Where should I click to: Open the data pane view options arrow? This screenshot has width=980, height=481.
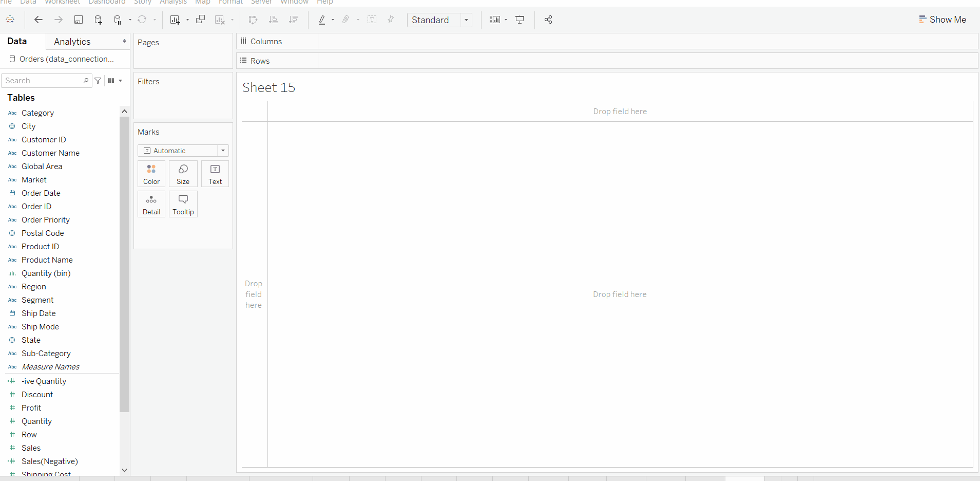121,81
